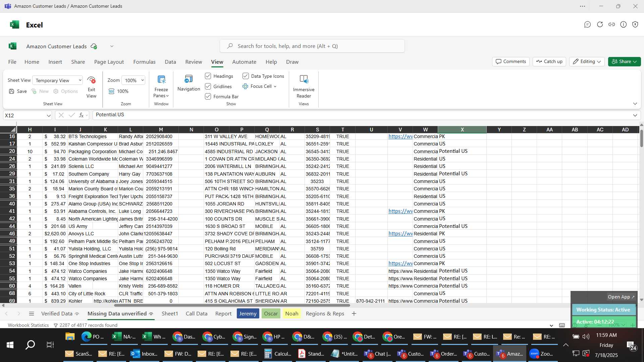
Task: Switch to the Verified Data sheet
Action: pyautogui.click(x=60, y=314)
